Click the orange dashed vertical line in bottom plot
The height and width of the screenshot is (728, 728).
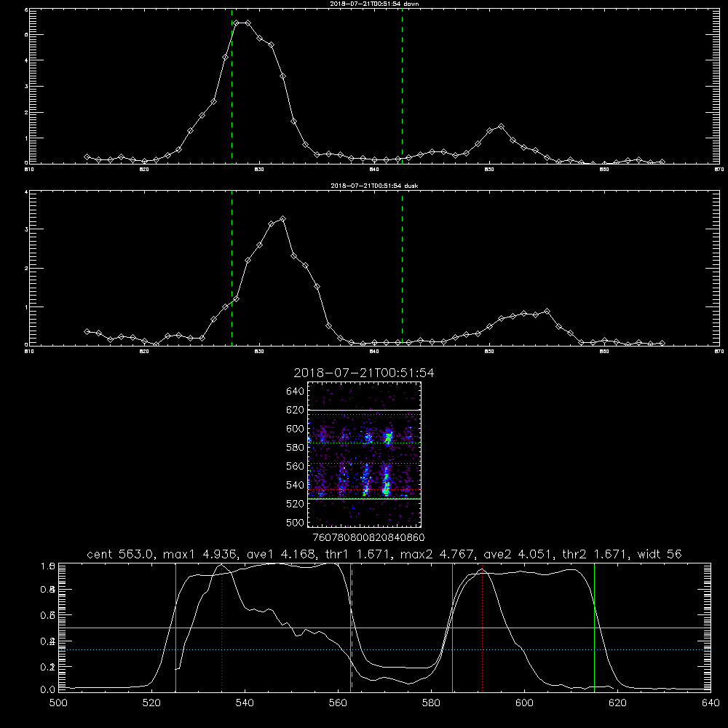352,627
